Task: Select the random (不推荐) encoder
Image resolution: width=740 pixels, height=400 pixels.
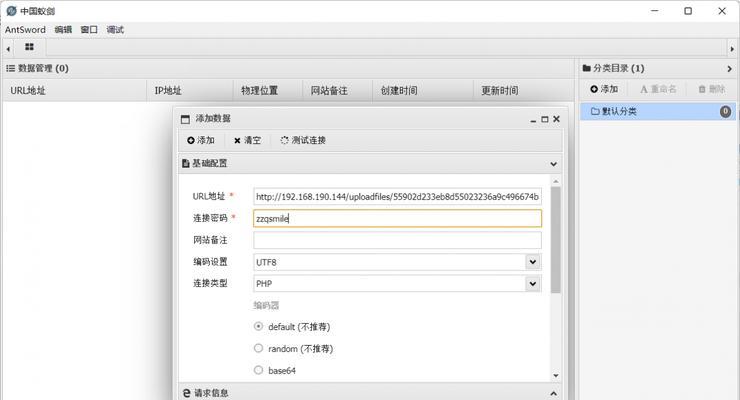Action: pos(258,348)
